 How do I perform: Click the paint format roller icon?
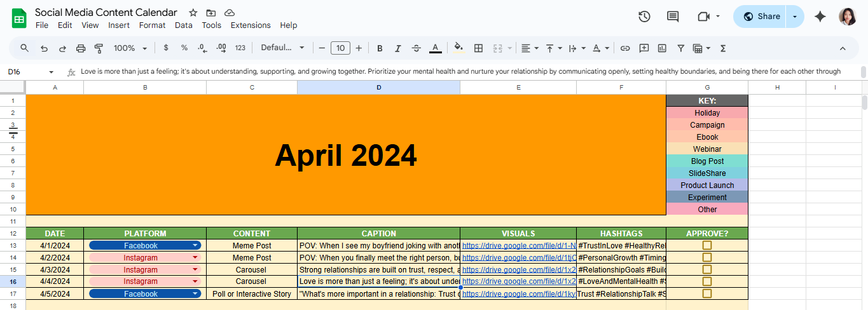click(99, 48)
